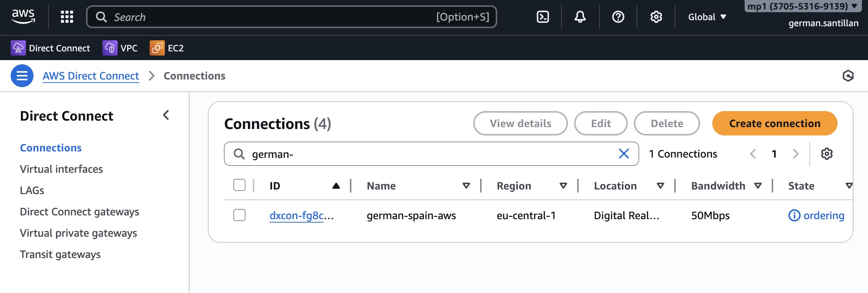
Task: Sort the Region column
Action: 563,186
